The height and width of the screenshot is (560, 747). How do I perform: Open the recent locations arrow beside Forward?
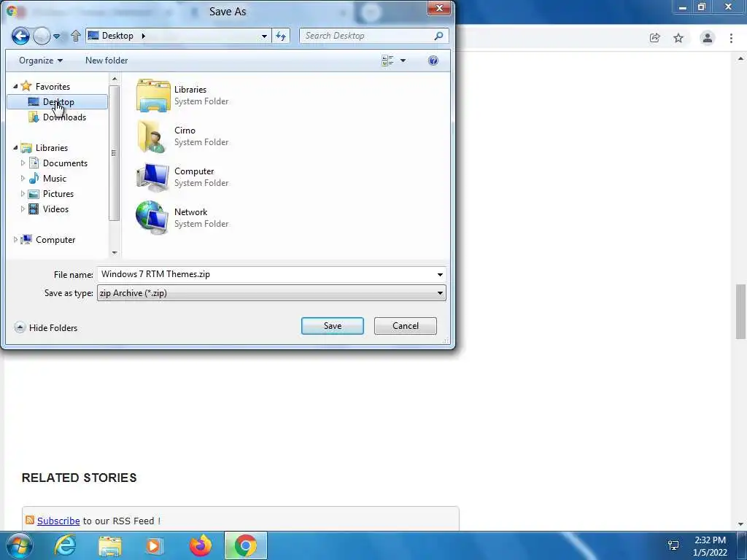57,36
